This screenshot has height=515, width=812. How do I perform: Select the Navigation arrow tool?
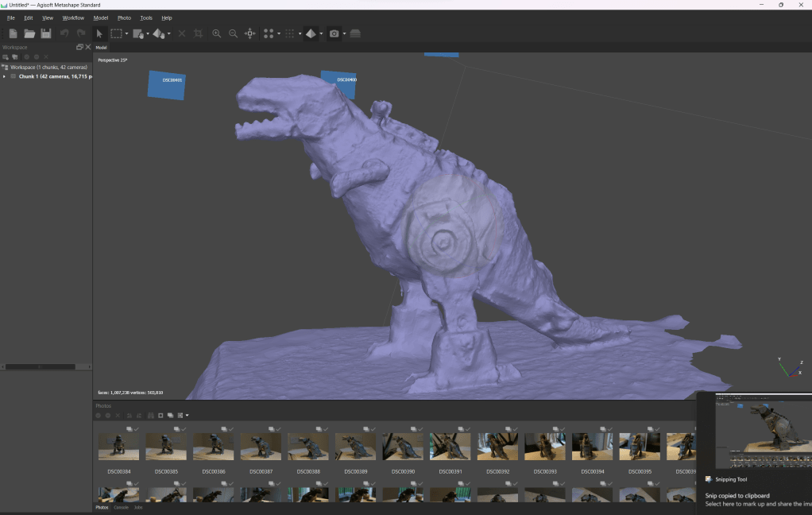pyautogui.click(x=99, y=33)
